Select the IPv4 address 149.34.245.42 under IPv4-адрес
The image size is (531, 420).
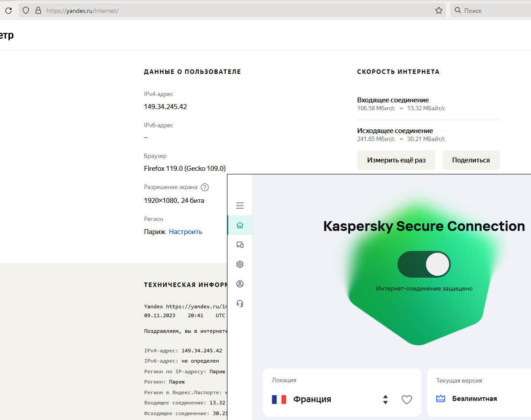coord(165,107)
